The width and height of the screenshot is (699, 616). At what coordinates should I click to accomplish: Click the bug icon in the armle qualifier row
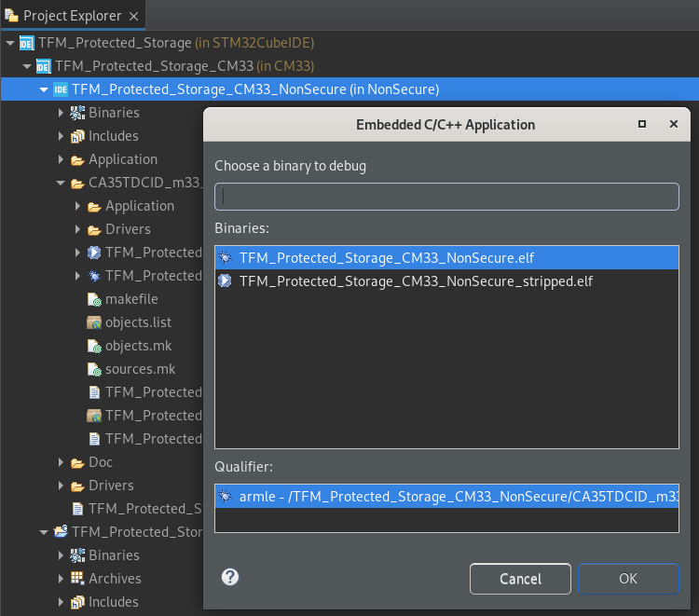coord(226,496)
